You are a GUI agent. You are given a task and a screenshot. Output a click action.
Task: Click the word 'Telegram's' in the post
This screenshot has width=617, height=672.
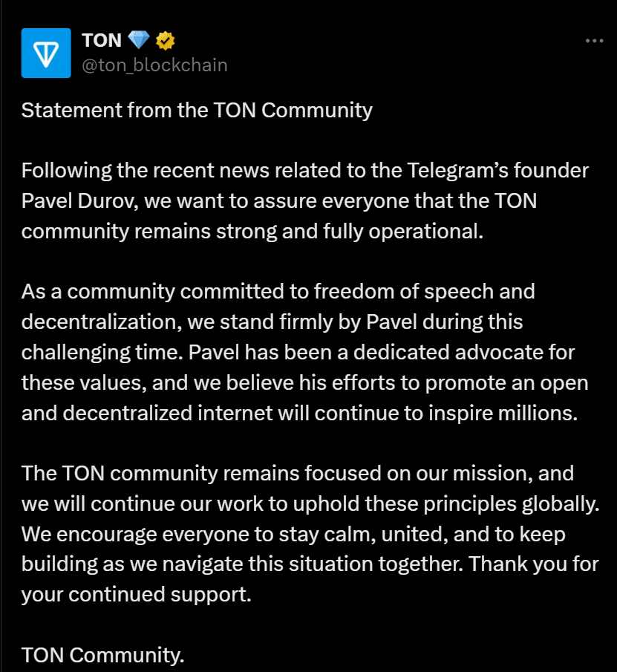click(451, 170)
